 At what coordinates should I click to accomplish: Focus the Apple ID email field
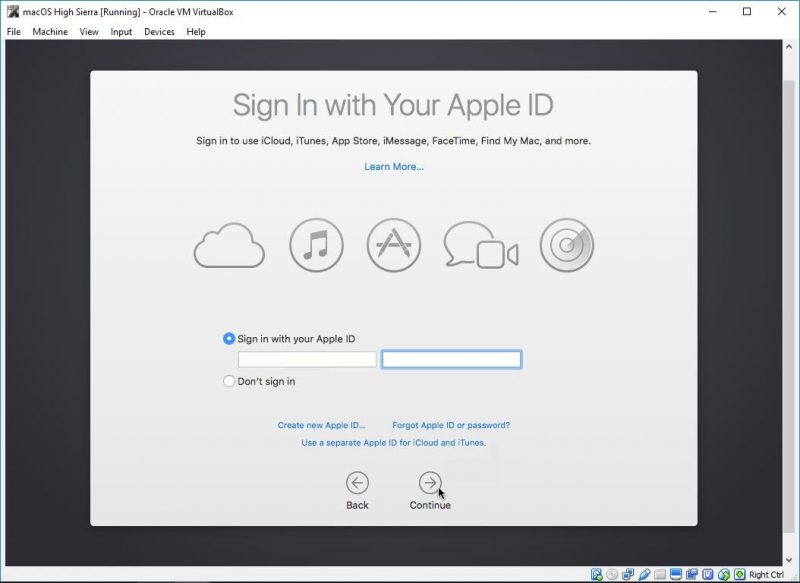(x=307, y=359)
